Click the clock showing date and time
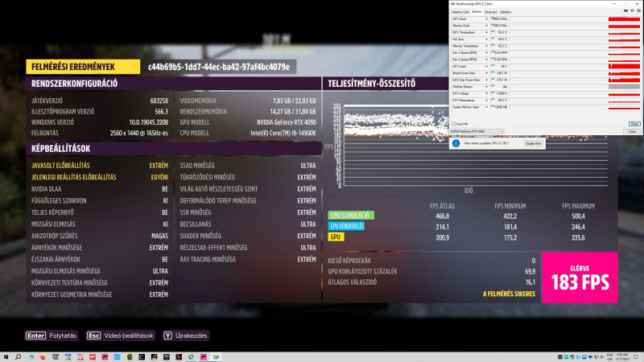This screenshot has width=644, height=362. 622,356
